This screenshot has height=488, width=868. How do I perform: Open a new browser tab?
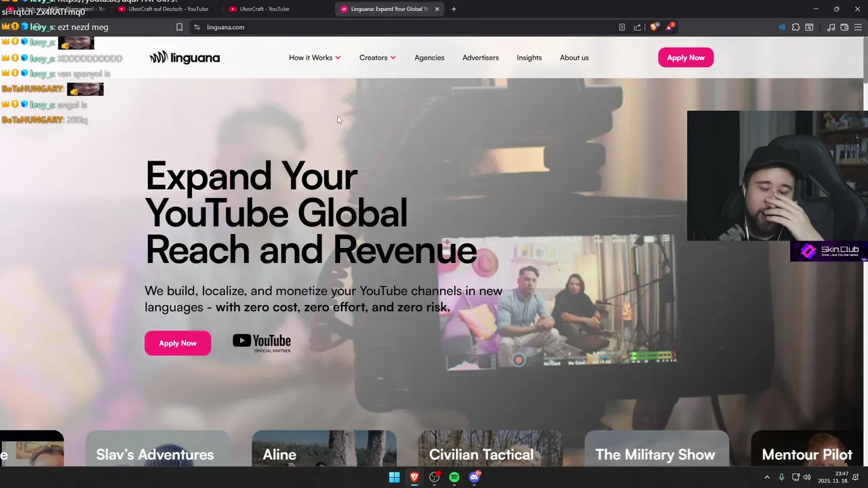click(x=454, y=9)
